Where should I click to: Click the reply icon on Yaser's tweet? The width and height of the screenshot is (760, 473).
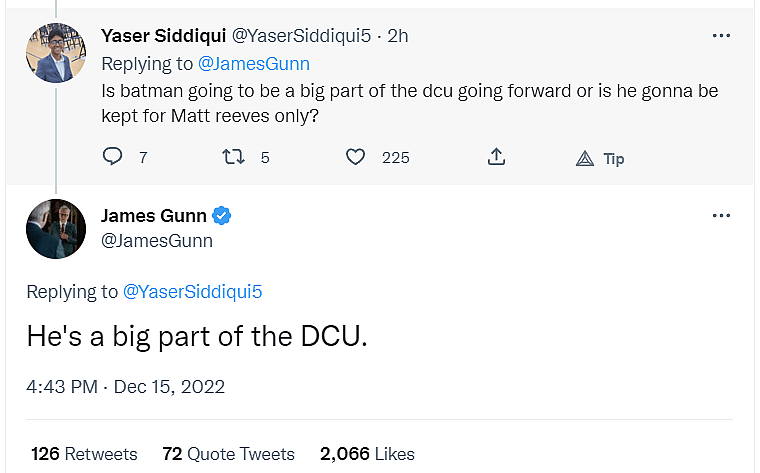(113, 157)
